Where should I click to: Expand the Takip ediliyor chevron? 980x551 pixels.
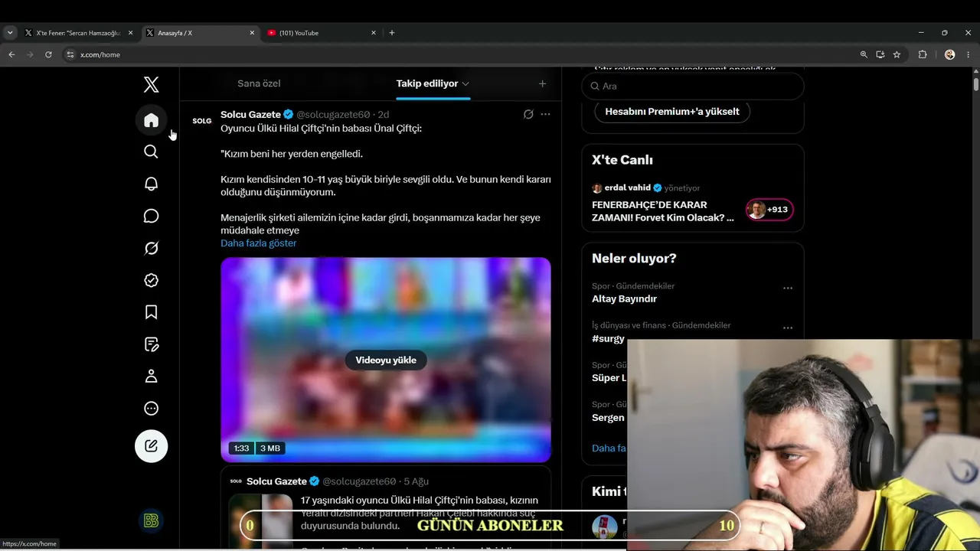tap(465, 83)
